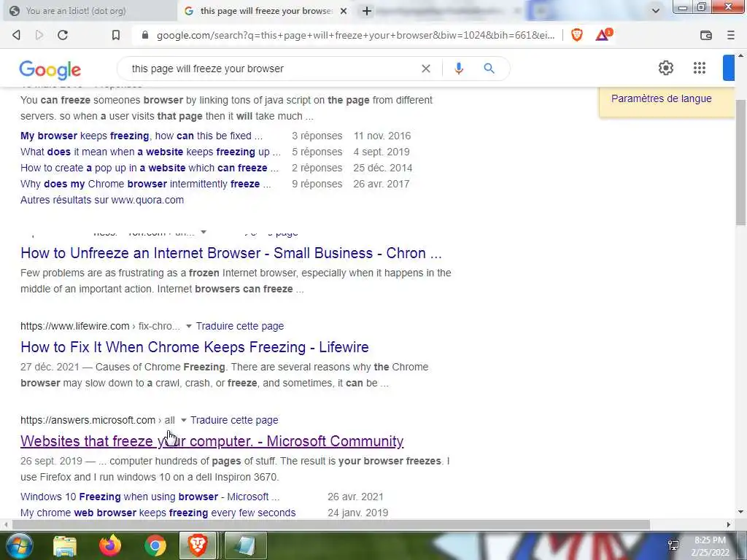Open the dropdown arrow beside lifewire.com URL
The image size is (747, 560).
(189, 326)
